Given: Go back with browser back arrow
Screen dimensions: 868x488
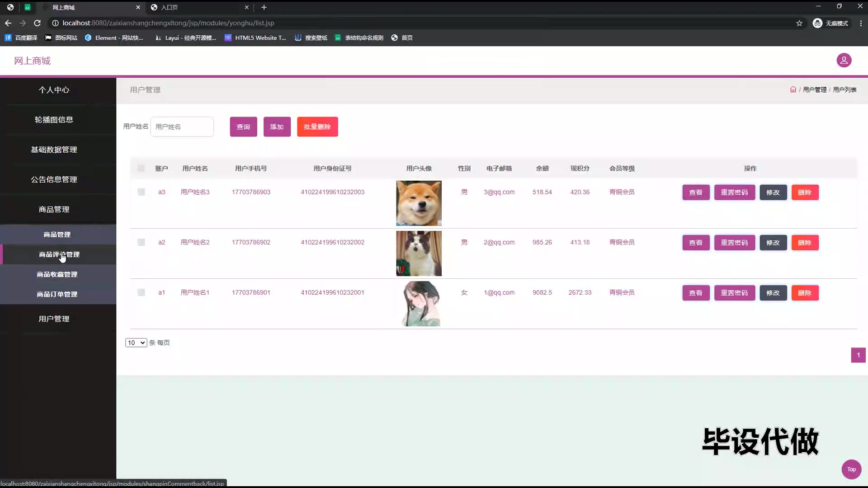Looking at the screenshot, I should coord(8,23).
